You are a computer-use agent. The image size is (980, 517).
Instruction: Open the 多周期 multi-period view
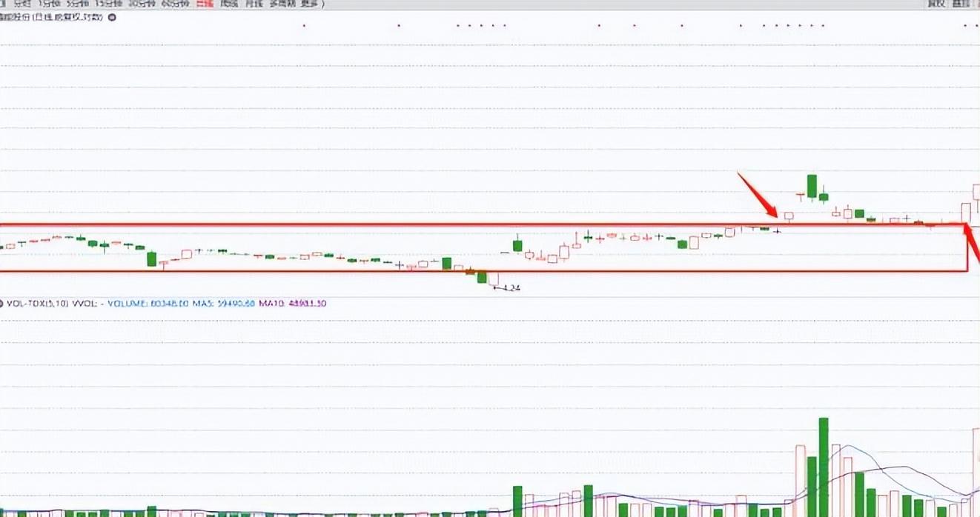[x=282, y=4]
